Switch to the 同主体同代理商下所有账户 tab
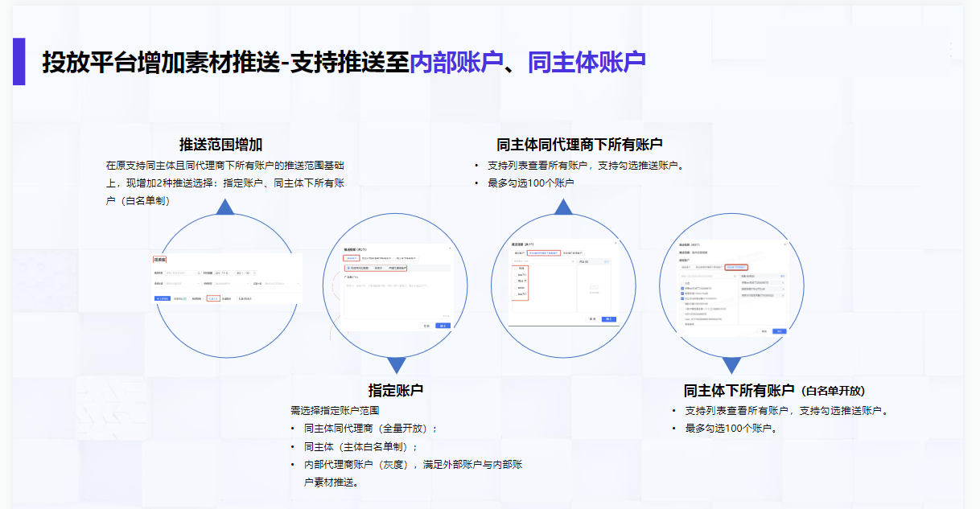 click(545, 252)
